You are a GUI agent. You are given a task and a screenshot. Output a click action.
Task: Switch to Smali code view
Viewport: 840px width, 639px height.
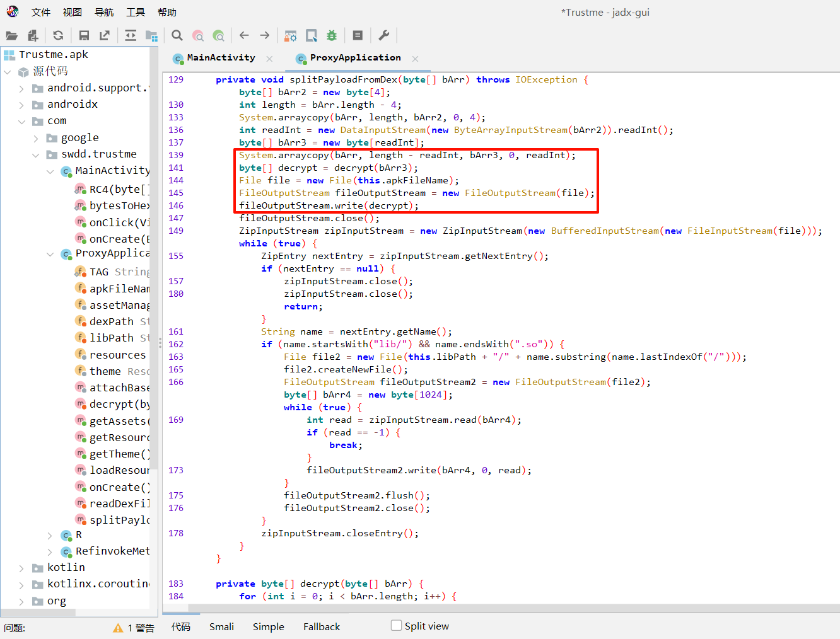(x=221, y=627)
